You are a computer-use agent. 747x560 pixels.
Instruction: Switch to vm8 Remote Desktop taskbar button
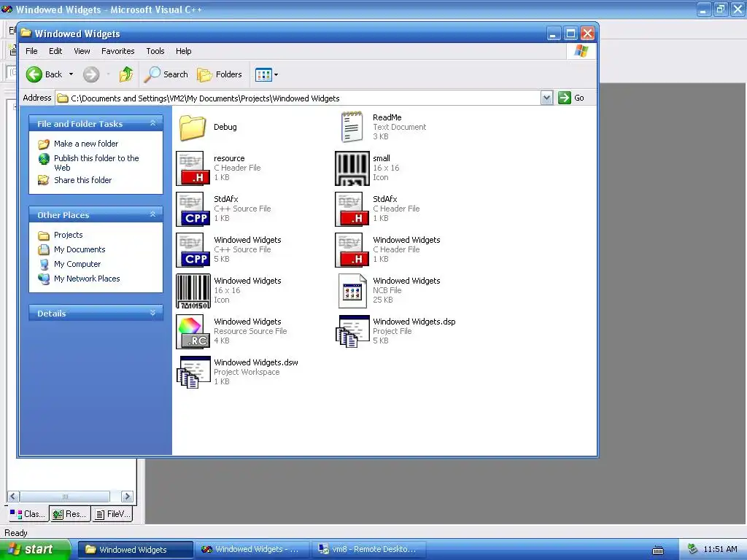click(x=368, y=550)
